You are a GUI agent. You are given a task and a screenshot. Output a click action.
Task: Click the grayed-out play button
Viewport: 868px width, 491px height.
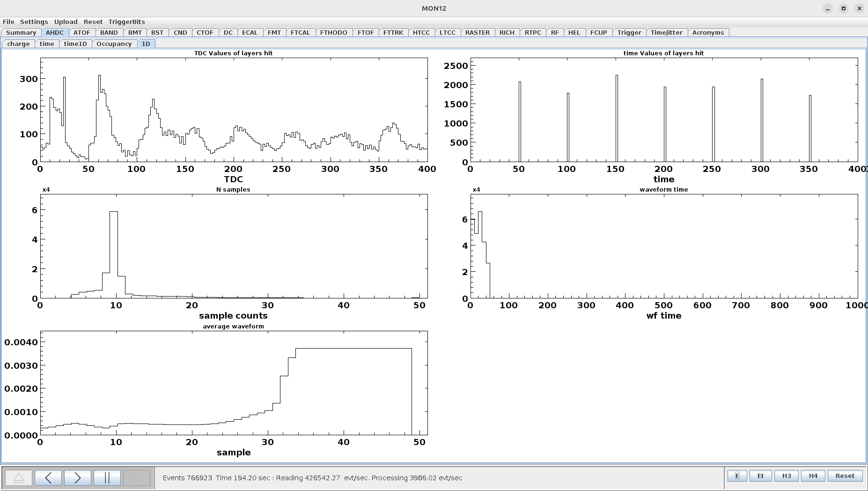(x=136, y=478)
